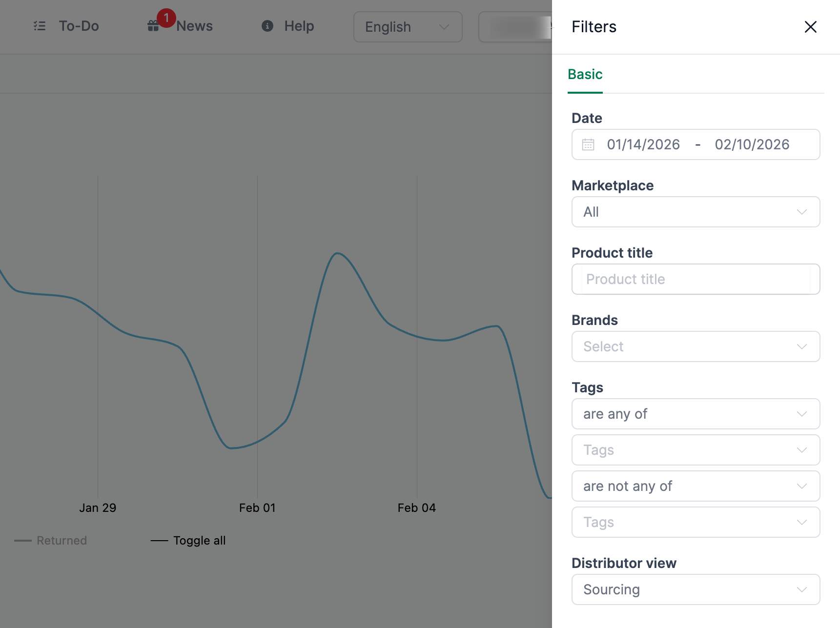Open the Brands Select dropdown
The width and height of the screenshot is (840, 628).
pyautogui.click(x=695, y=346)
